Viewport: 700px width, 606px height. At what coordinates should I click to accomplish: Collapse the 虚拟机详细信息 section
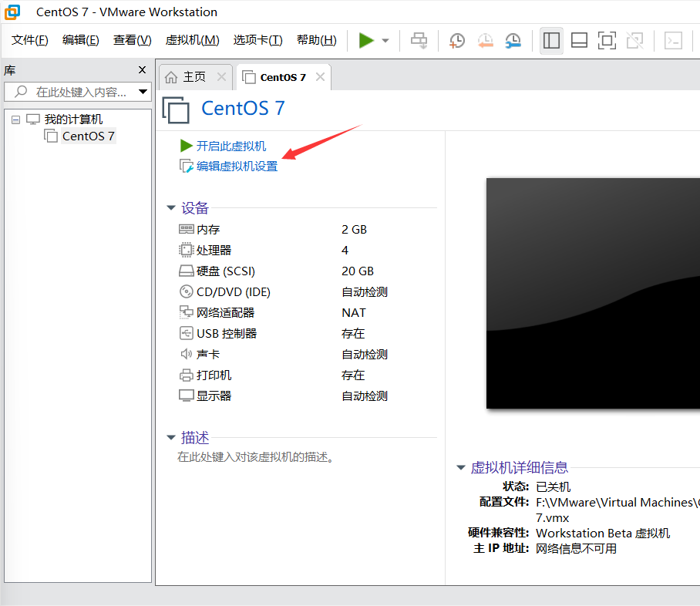click(461, 467)
